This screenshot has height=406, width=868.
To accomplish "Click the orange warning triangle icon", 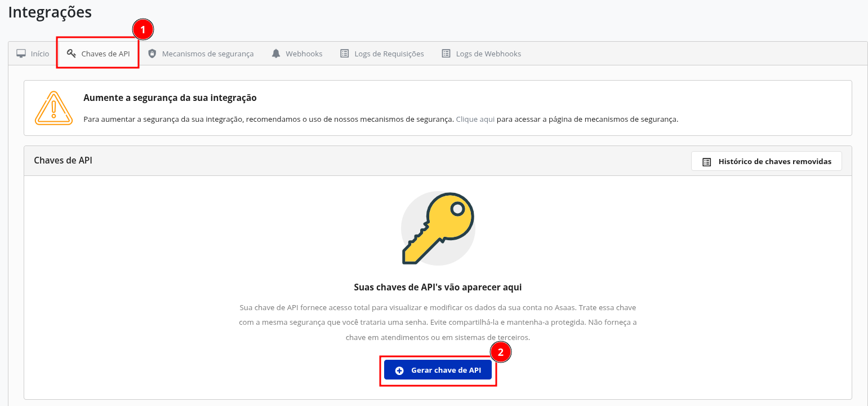I will [54, 108].
